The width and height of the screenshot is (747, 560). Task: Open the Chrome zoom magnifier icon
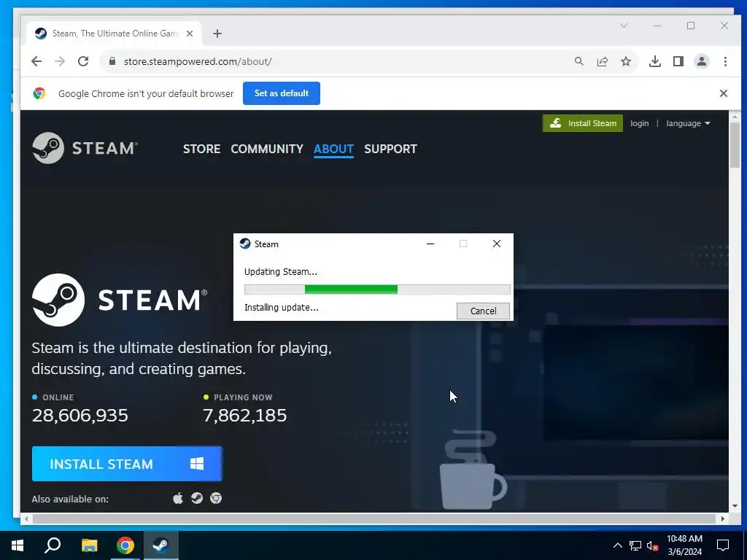coord(578,61)
